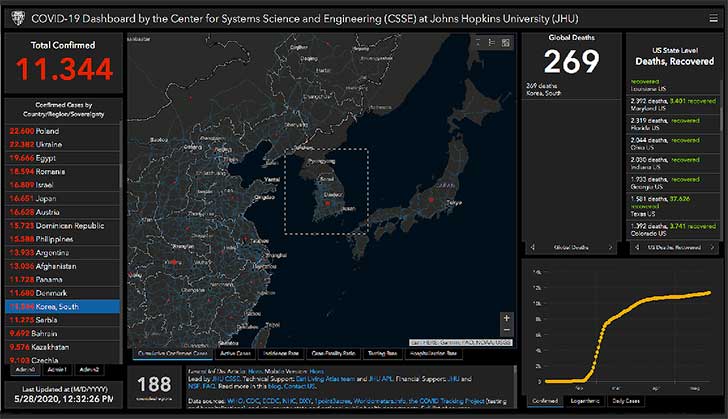Show the Logarithmic chart tab
Screen dimensions: 728x419
pyautogui.click(x=585, y=401)
